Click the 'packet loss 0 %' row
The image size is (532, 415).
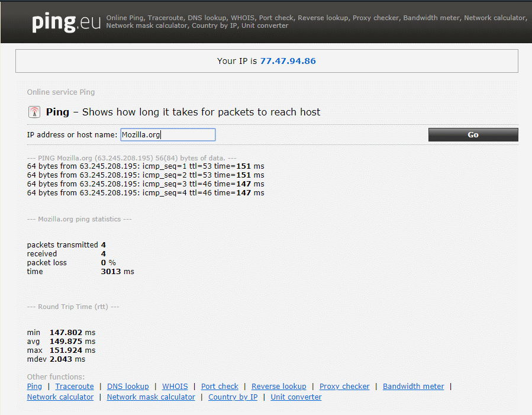(x=72, y=263)
